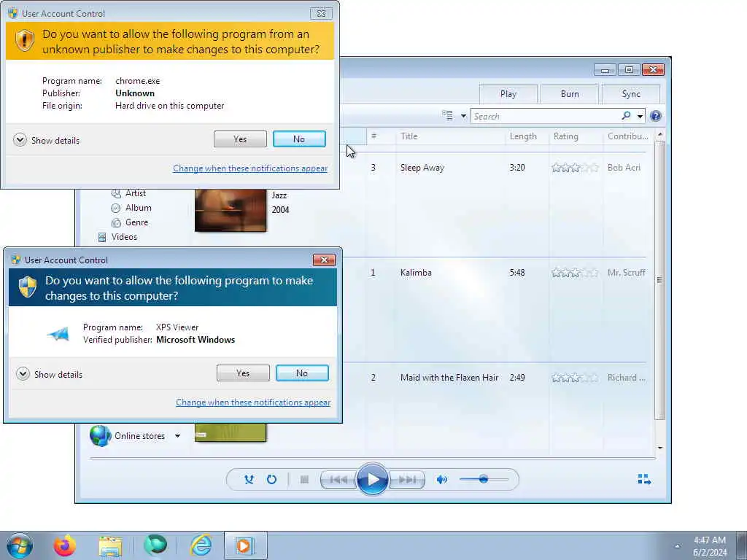Open the Online stores button

127,436
